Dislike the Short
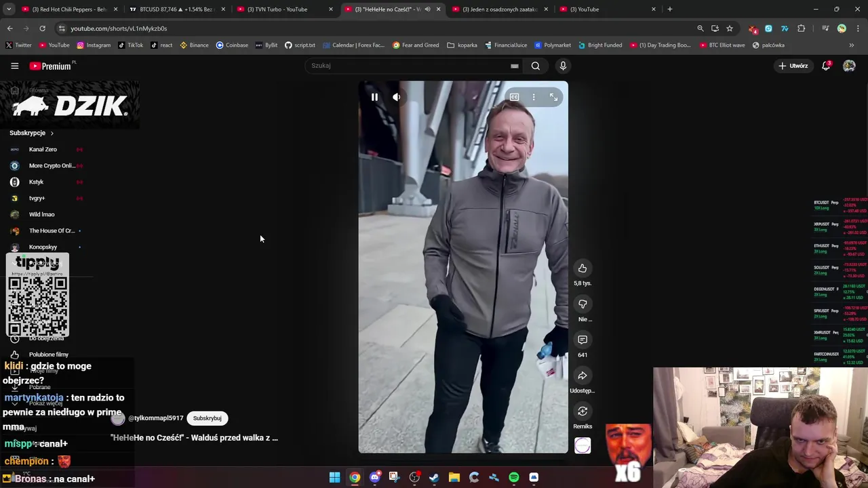The height and width of the screenshot is (488, 868). pos(583,304)
